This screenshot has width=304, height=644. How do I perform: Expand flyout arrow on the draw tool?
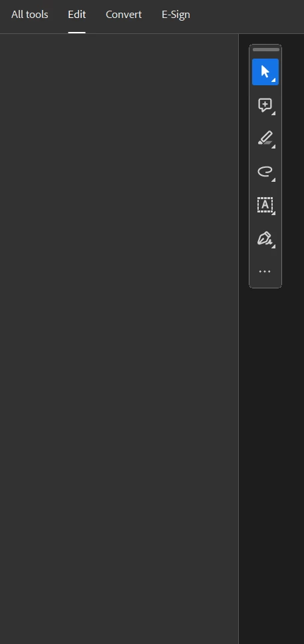pyautogui.click(x=273, y=180)
